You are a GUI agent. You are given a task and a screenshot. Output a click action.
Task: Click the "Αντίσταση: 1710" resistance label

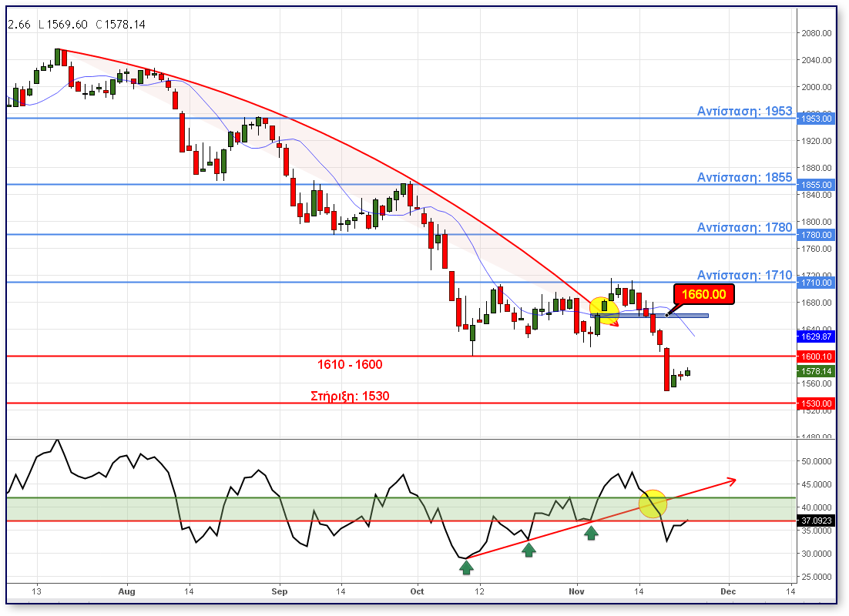[x=744, y=275]
